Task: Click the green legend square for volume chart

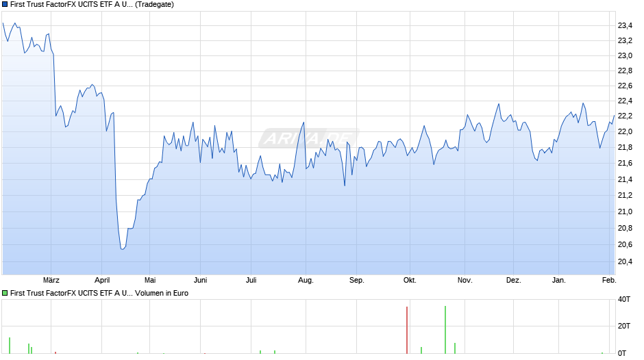Action: [x=5, y=293]
